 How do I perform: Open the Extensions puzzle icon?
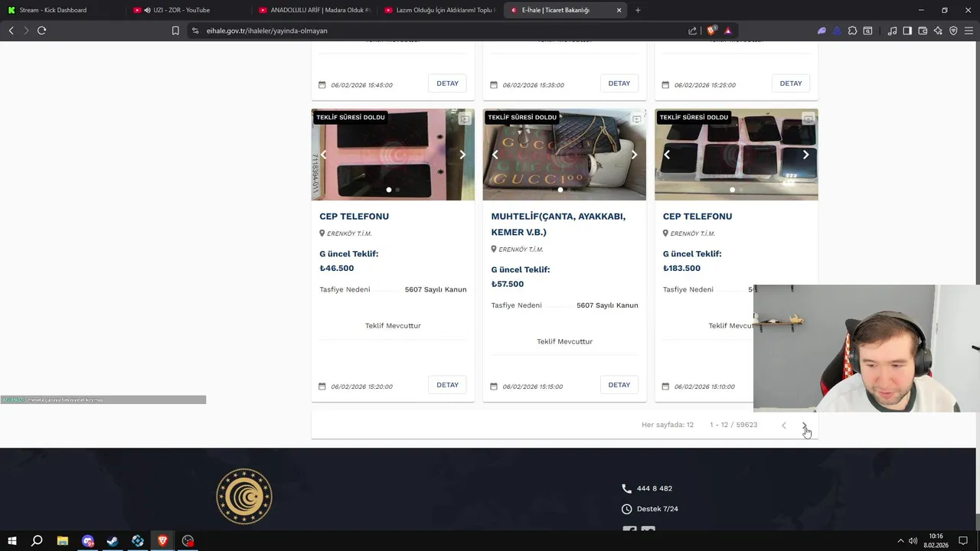tap(852, 31)
